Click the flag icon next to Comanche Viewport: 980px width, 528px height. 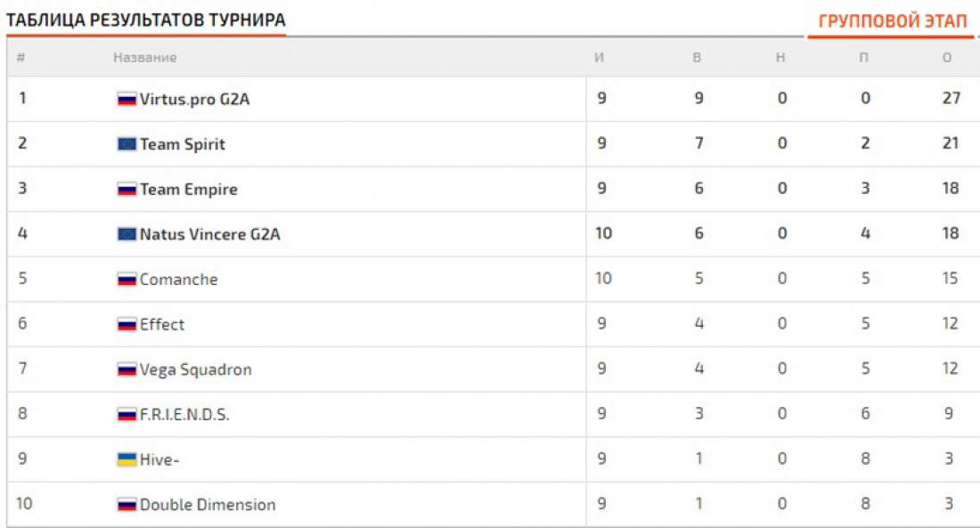[127, 280]
